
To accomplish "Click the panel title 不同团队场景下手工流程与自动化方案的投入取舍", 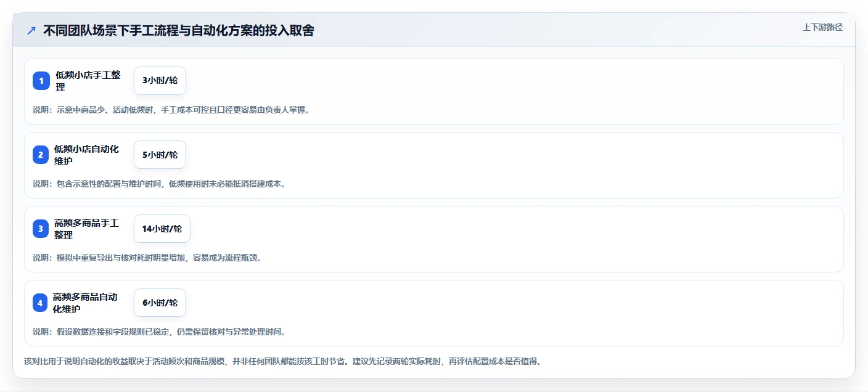I will (x=179, y=30).
